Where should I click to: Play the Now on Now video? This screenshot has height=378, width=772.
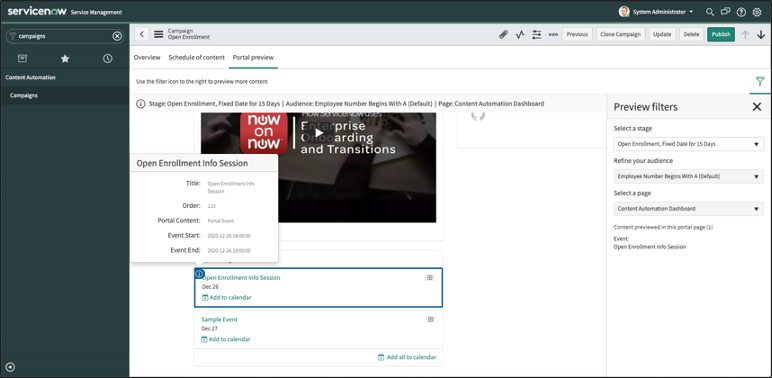coord(319,133)
